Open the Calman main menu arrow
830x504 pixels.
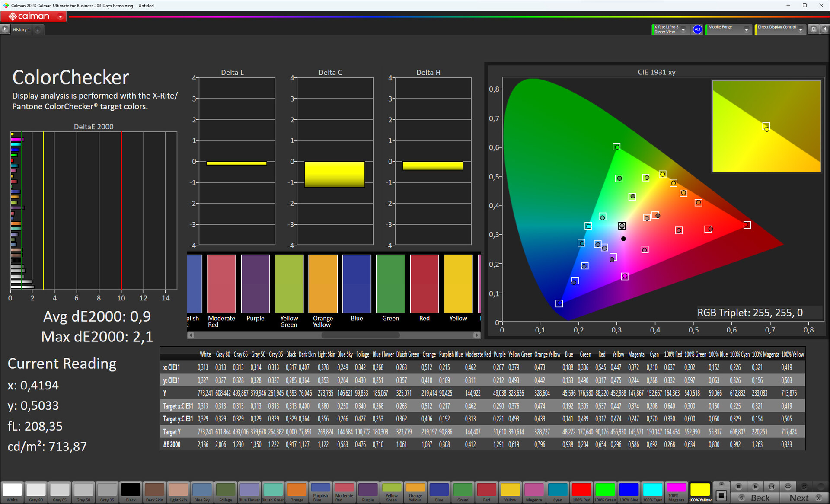61,16
